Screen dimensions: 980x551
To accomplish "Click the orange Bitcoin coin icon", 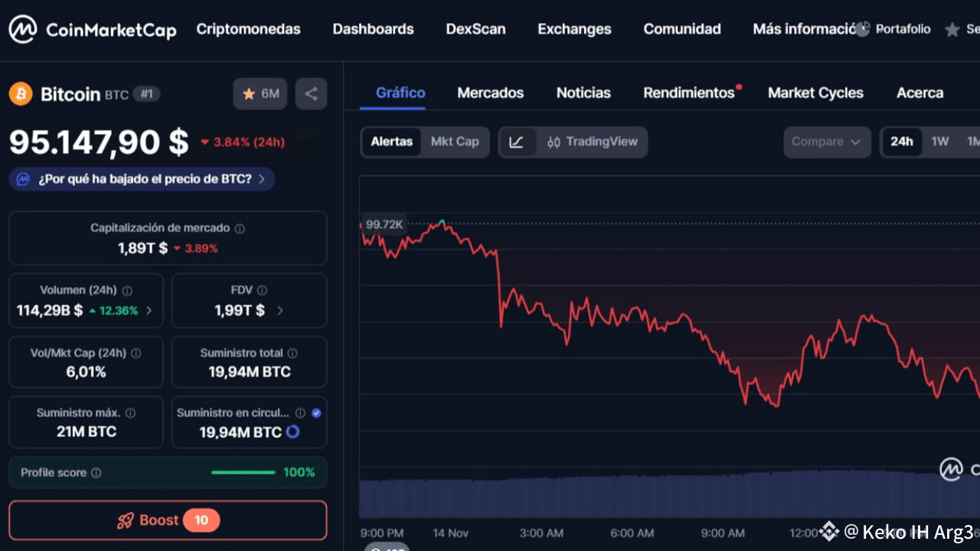I will (x=21, y=94).
